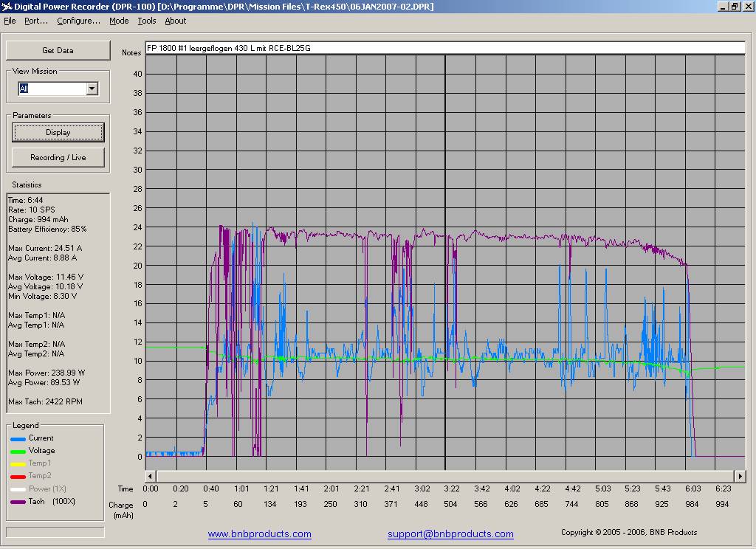The width and height of the screenshot is (756, 549).
Task: Click the 'Charge: 994 mAh' statistic
Action: (38, 219)
